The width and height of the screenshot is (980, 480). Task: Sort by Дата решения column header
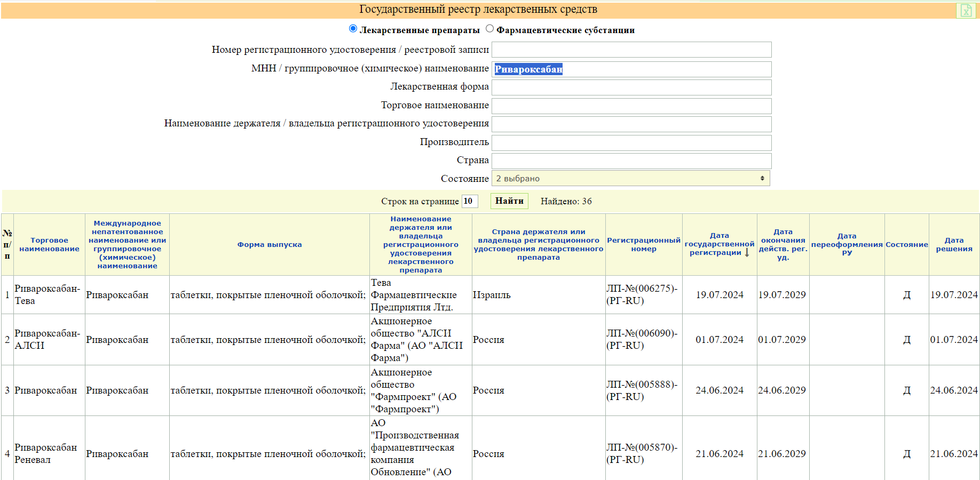[x=954, y=245]
